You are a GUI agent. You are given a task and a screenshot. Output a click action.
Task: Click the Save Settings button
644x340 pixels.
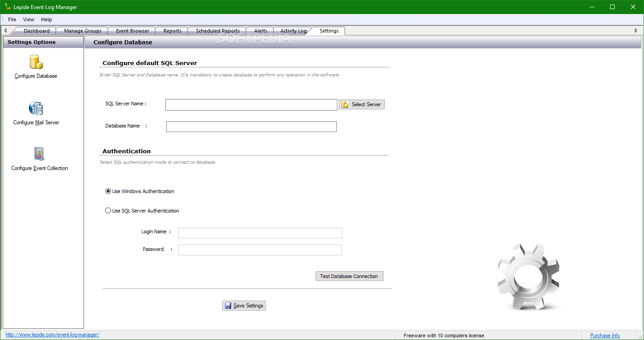pos(244,306)
